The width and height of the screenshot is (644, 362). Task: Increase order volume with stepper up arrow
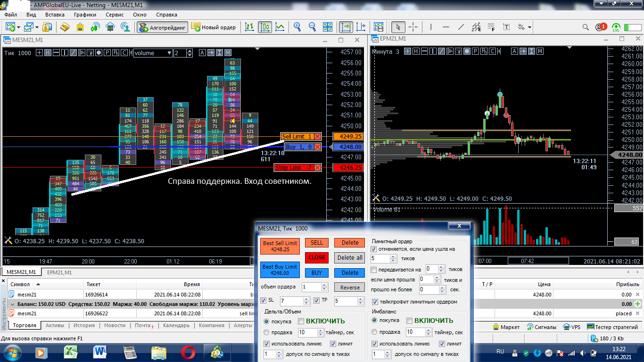click(x=324, y=285)
